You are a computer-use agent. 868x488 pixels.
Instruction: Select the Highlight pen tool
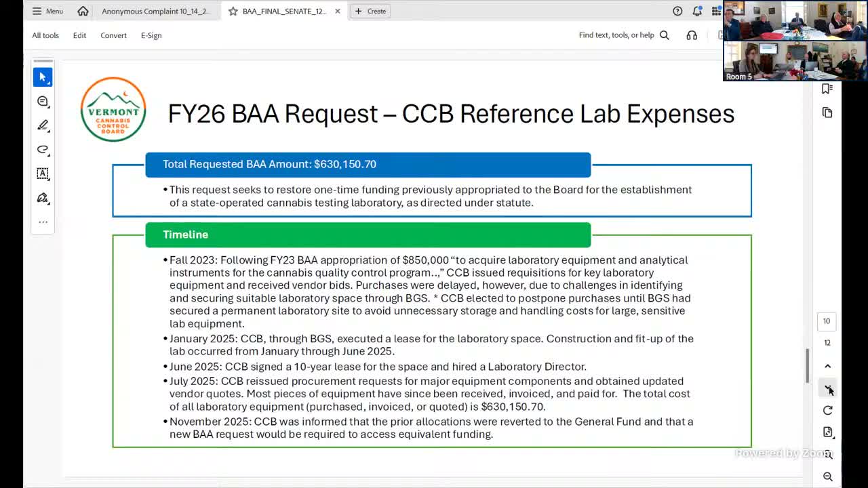pyautogui.click(x=43, y=125)
